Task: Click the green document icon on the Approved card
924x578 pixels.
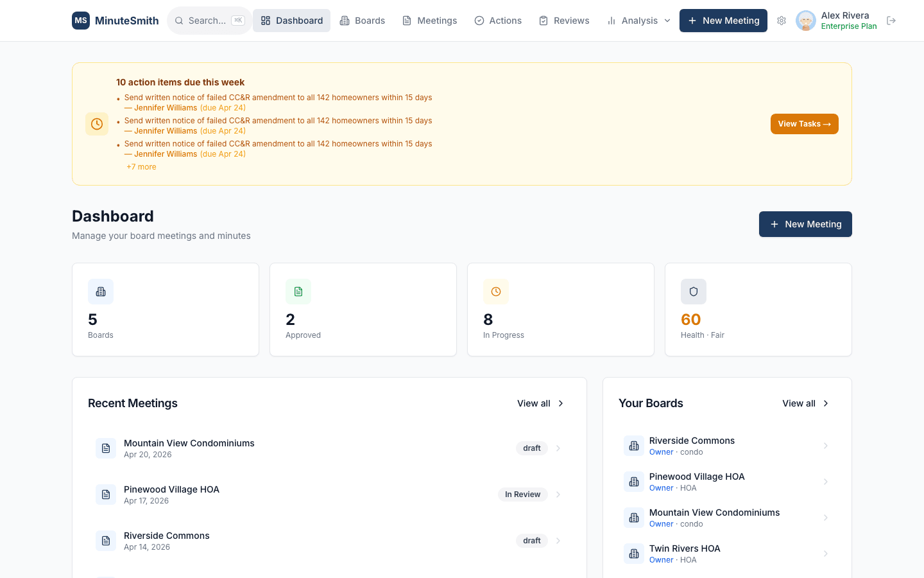Action: (298, 292)
